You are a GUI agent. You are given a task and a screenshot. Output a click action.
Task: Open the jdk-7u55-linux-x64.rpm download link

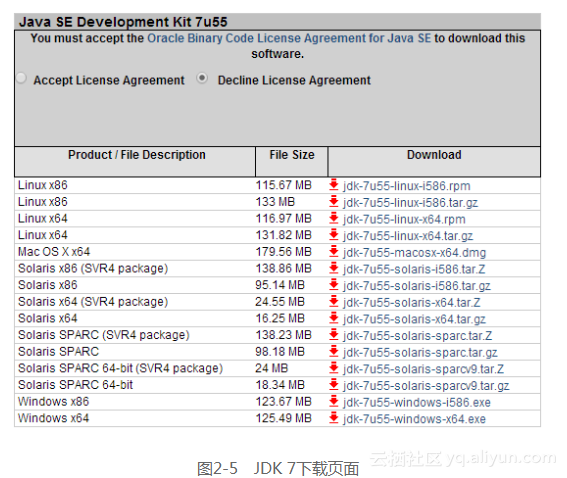point(404,219)
